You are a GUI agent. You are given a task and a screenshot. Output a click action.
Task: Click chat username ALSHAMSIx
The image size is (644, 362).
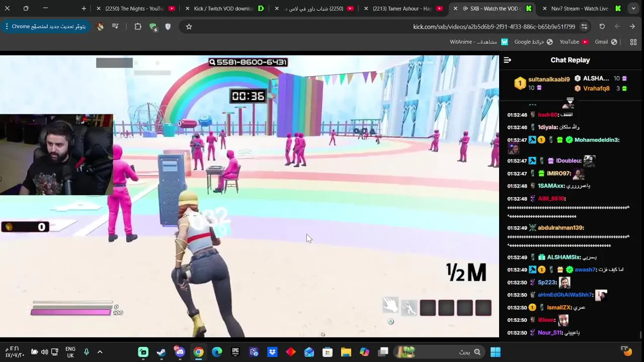[x=564, y=257]
